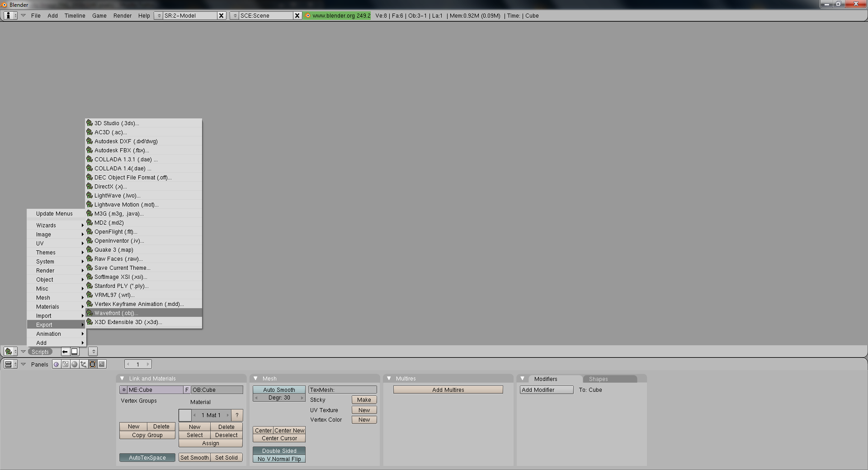
Task: Toggle Auto Smooth in Mesh panel
Action: 279,390
